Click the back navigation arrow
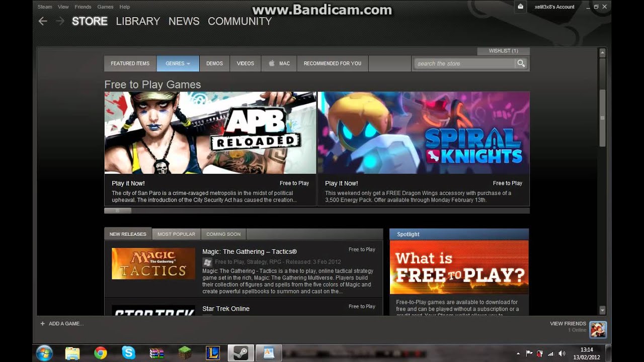This screenshot has height=362, width=644. point(43,21)
